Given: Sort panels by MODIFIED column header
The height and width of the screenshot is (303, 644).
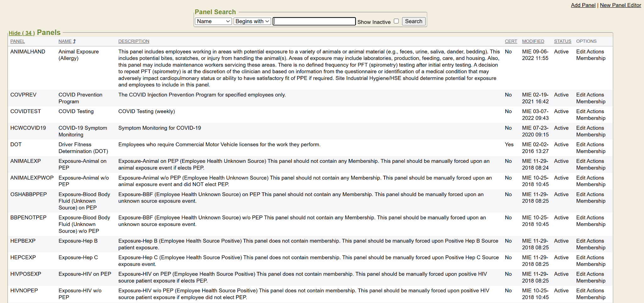Looking at the screenshot, I should point(533,41).
